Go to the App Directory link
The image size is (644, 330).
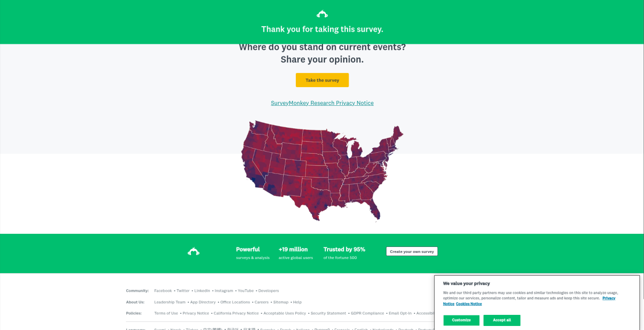point(203,302)
